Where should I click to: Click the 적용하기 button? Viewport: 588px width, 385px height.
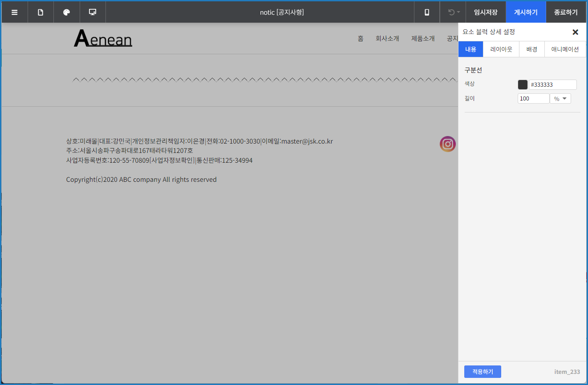coord(483,372)
